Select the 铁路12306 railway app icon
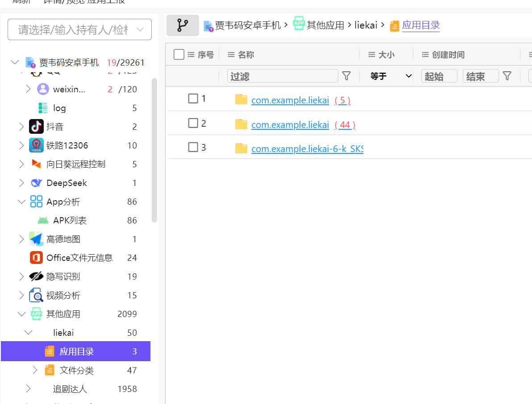 coord(36,145)
